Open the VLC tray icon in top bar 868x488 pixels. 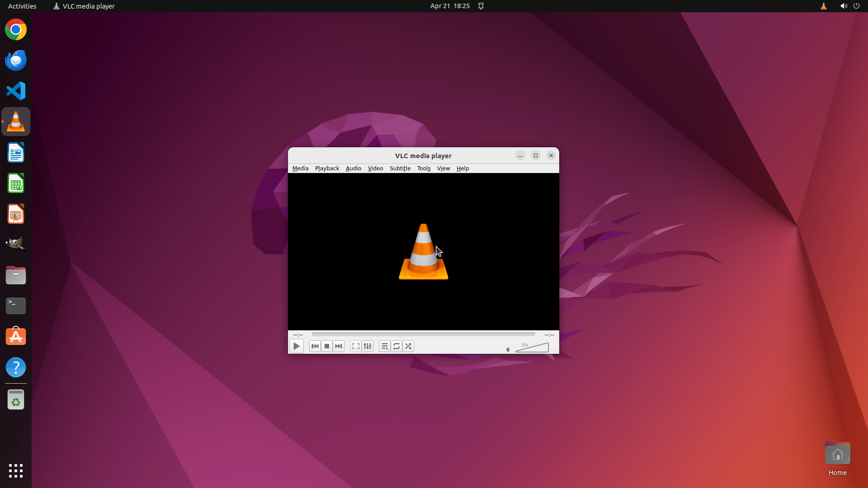tap(823, 6)
